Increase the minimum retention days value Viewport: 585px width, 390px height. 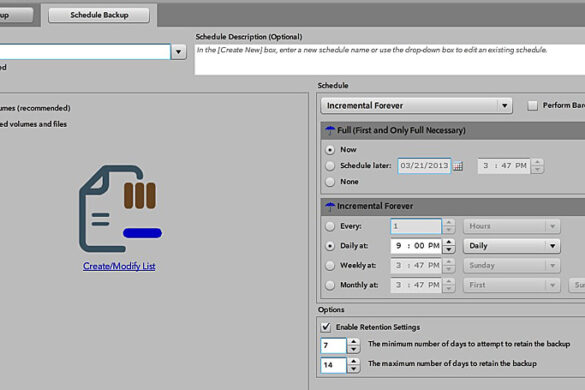(354, 341)
